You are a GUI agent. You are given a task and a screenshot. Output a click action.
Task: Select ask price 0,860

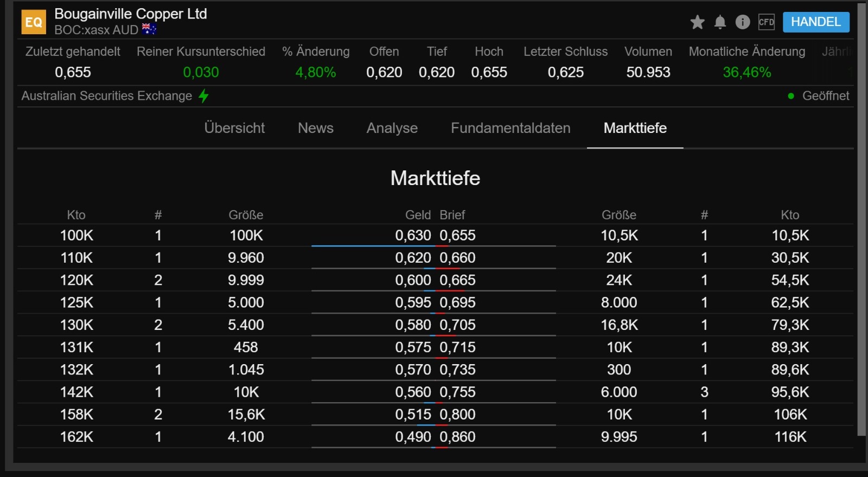[x=457, y=437]
